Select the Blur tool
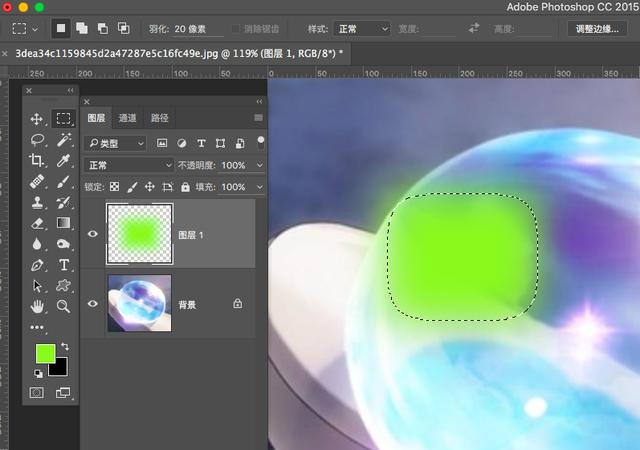Image resolution: width=640 pixels, height=450 pixels. [x=37, y=244]
